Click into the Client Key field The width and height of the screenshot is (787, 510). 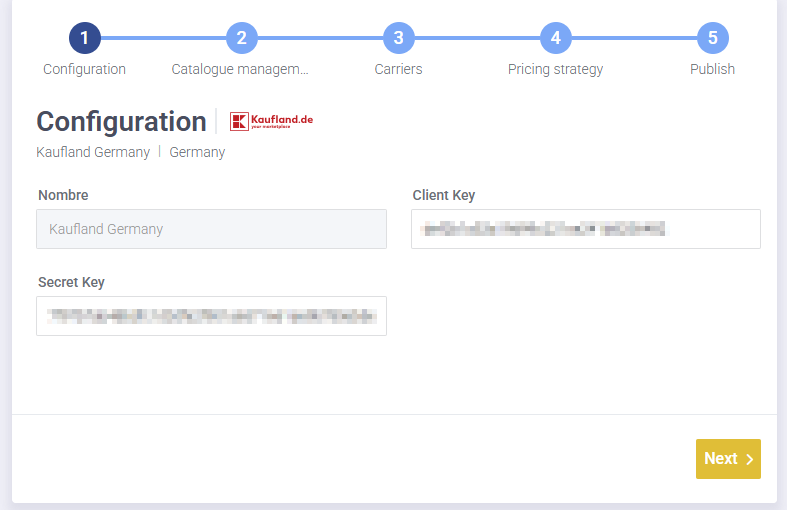pyautogui.click(x=585, y=229)
